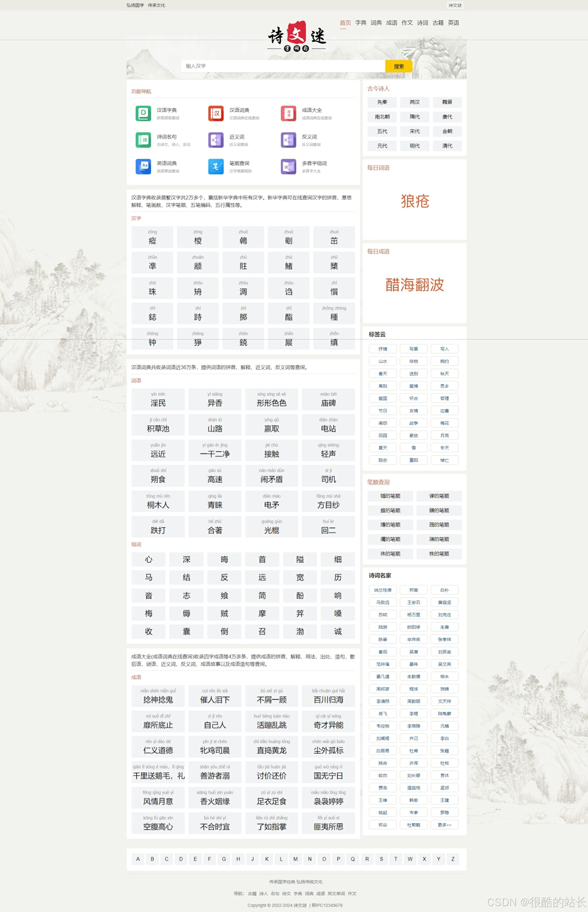This screenshot has width=588, height=912.
Task: Open the 笔顺查询 blue pen icon
Action: coord(216,166)
